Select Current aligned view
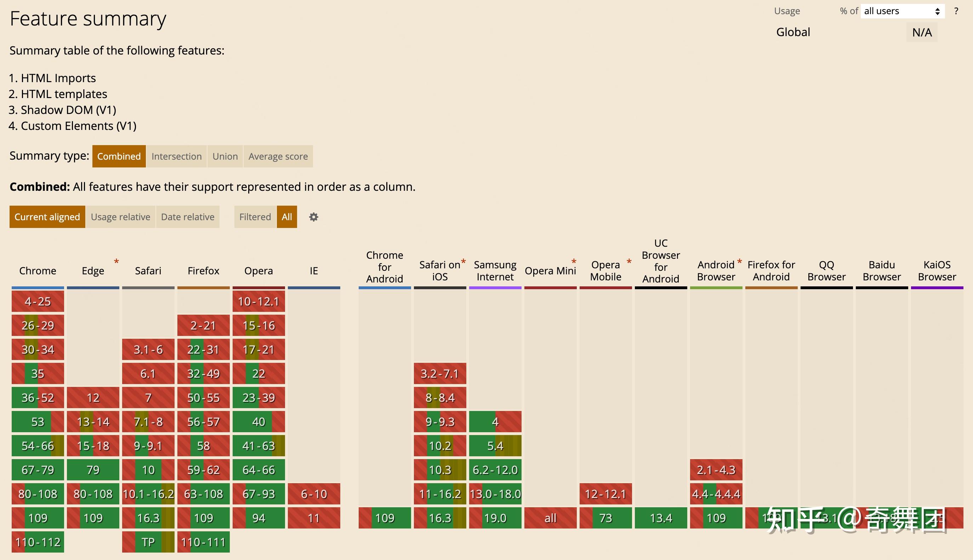The image size is (973, 560). pos(47,217)
